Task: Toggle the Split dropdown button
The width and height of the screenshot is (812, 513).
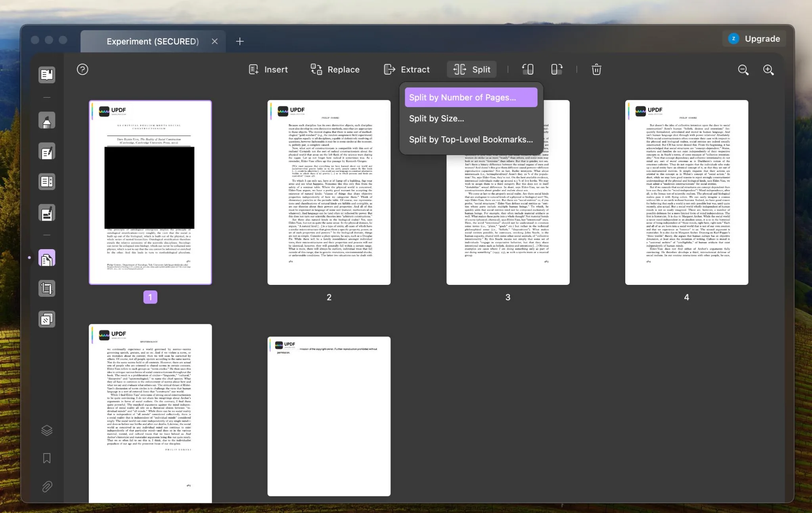Action: pos(472,69)
